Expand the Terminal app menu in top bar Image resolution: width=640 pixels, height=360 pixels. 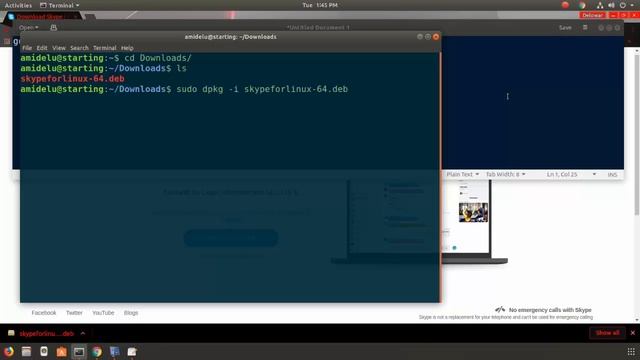pos(60,5)
